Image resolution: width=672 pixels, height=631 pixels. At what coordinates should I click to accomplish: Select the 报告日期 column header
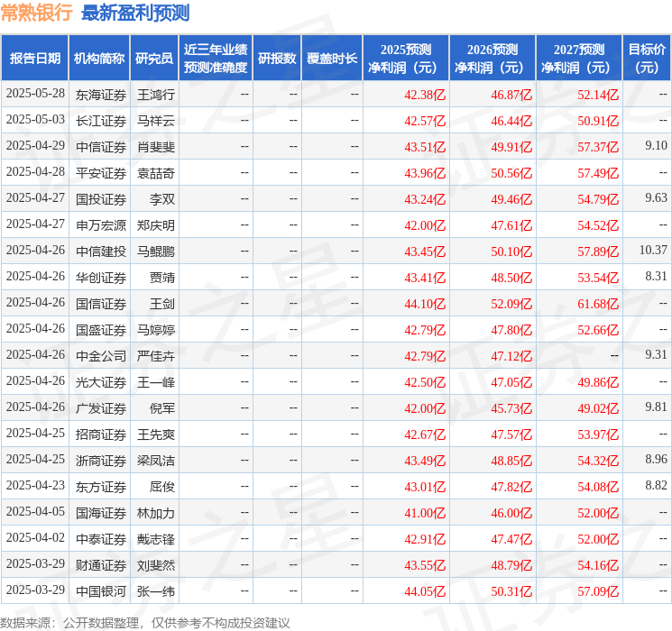coord(34,59)
